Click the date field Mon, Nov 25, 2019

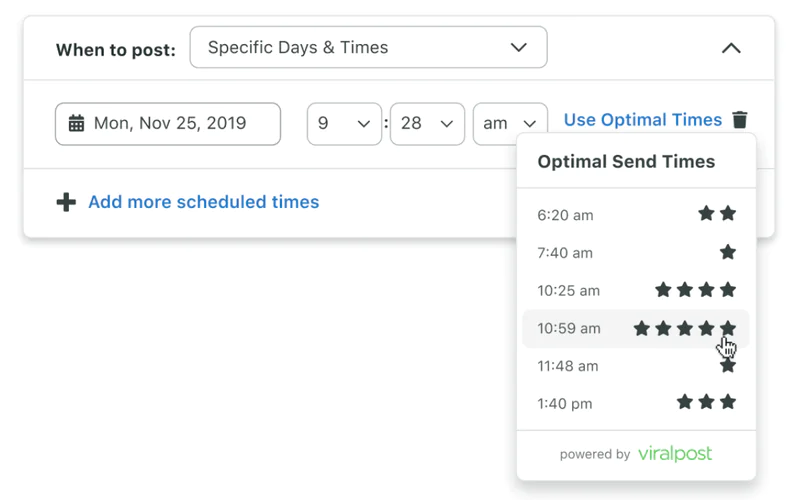pos(168,124)
